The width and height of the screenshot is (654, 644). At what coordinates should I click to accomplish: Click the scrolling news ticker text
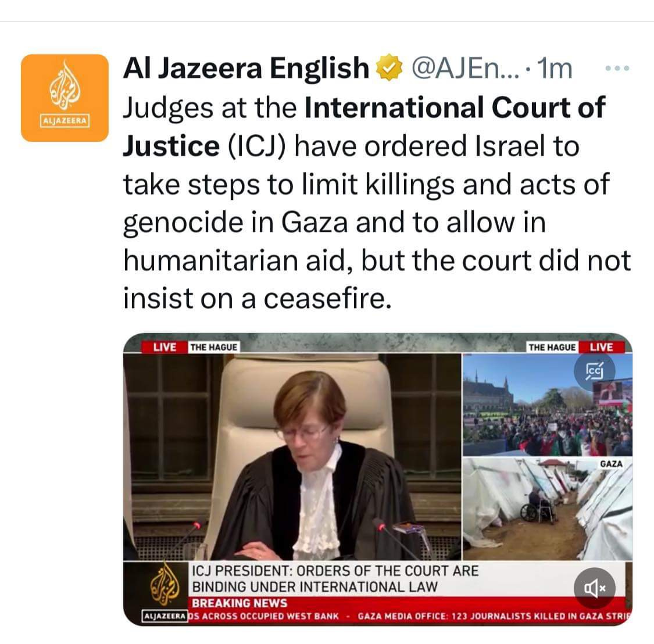(410, 616)
